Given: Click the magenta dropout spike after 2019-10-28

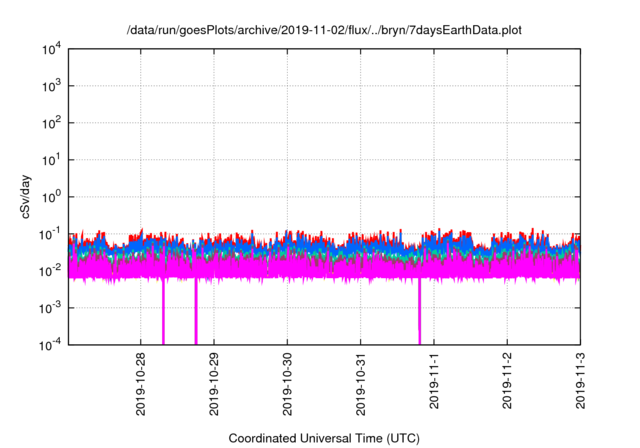Looking at the screenshot, I should (163, 312).
